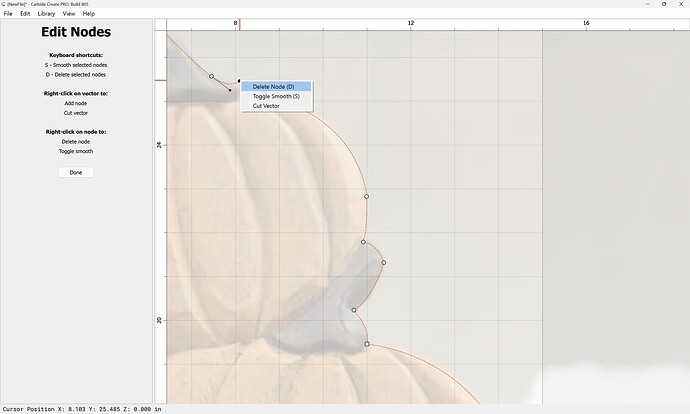
Task: Select the node above the lower pumpkin curve
Action: point(367,344)
